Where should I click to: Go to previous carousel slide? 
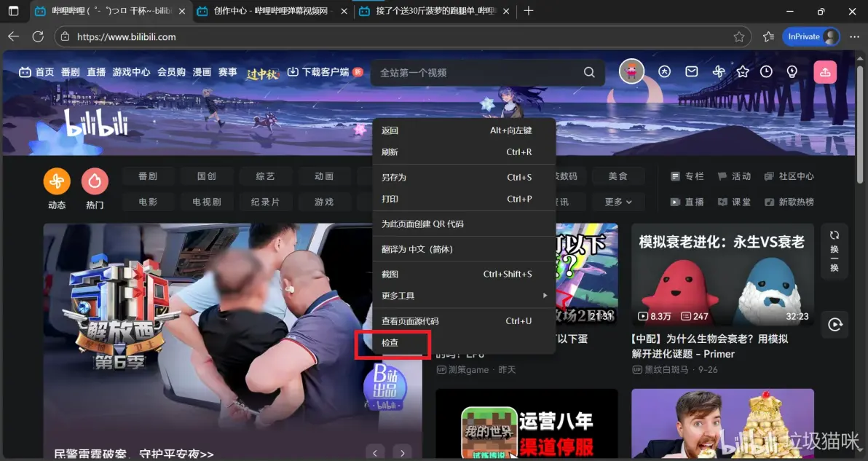[x=375, y=453]
